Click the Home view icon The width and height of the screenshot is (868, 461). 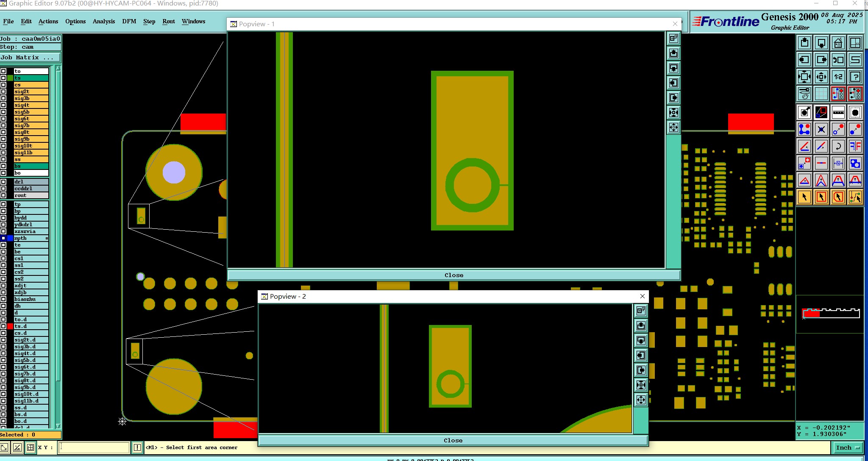(x=838, y=43)
